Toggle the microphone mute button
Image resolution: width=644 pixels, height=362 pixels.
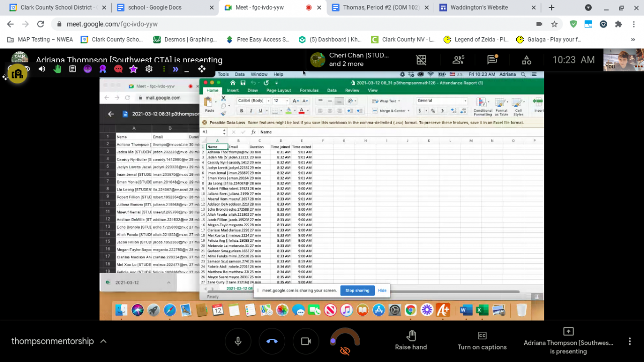238,341
